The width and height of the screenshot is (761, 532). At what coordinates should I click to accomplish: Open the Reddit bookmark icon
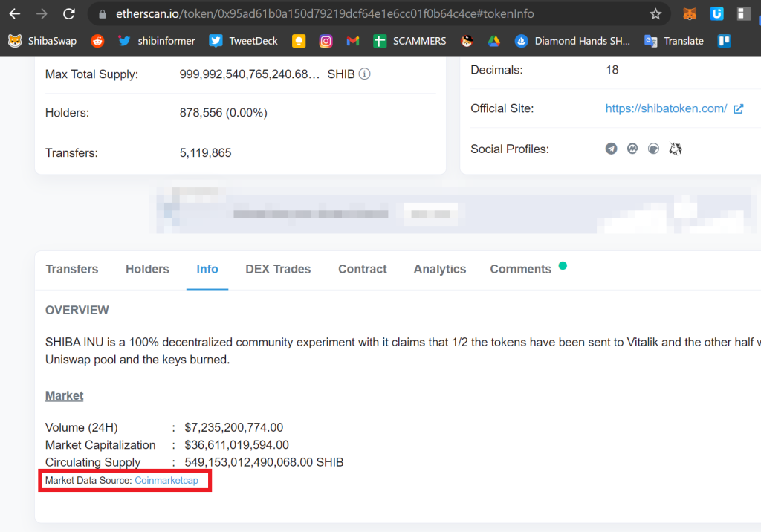click(x=97, y=41)
